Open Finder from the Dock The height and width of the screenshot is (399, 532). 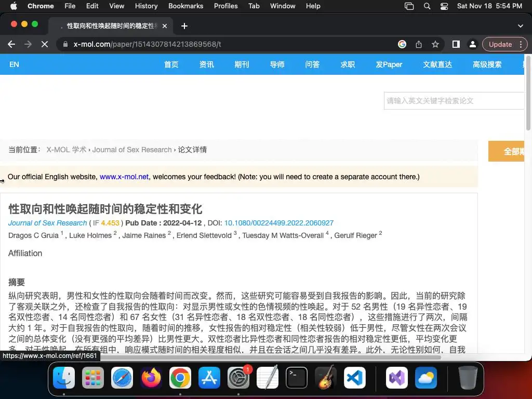click(64, 378)
